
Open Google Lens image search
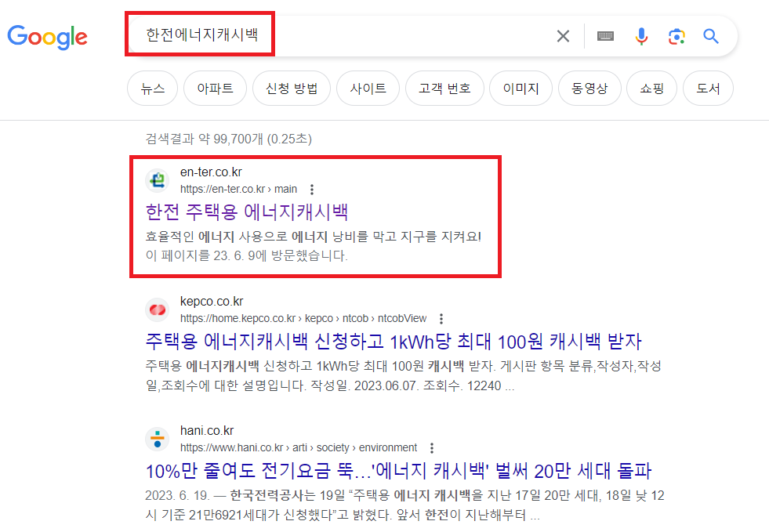(677, 35)
